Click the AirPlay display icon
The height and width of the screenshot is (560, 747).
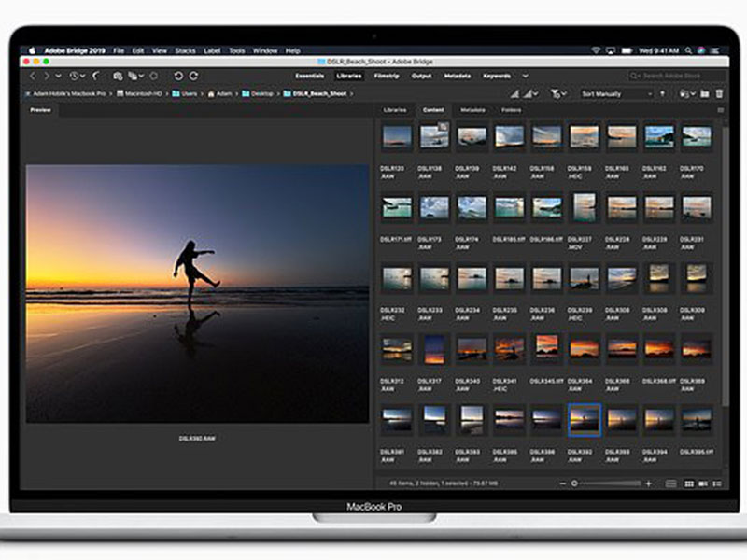tap(611, 50)
